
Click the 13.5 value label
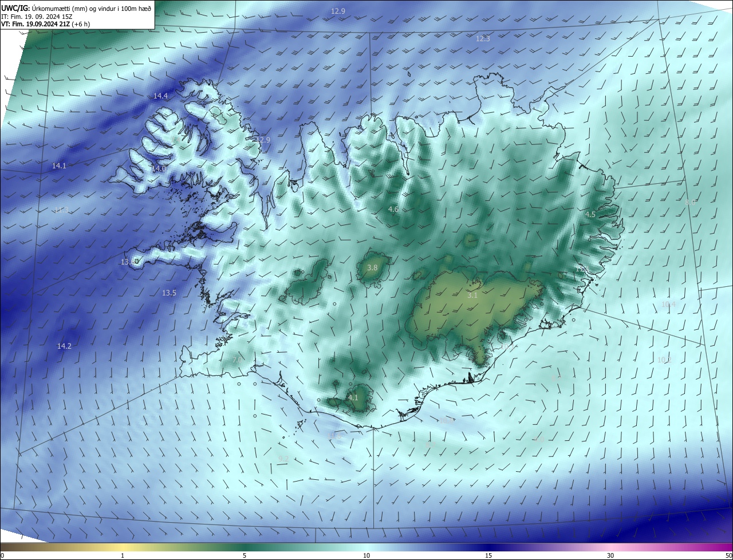169,293
